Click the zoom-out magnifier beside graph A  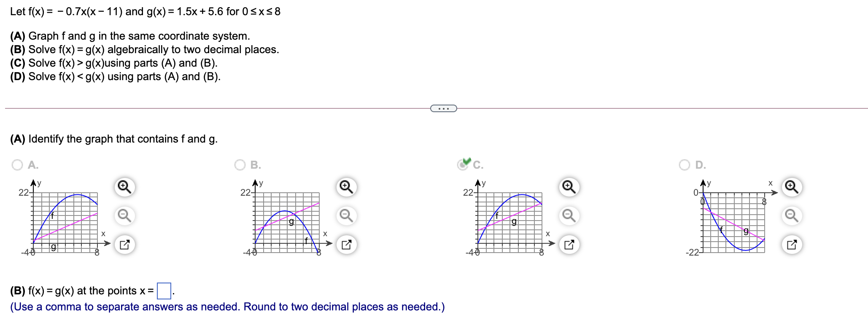[124, 215]
